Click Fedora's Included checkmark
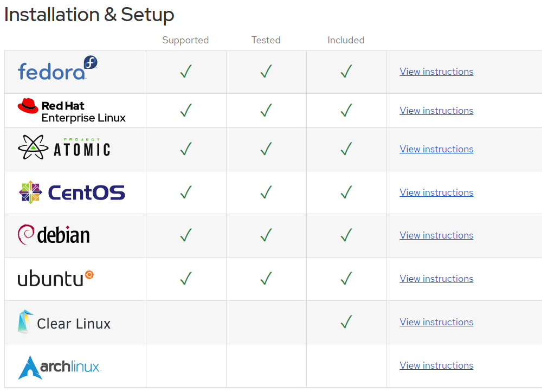The height and width of the screenshot is (392, 548). (x=346, y=71)
